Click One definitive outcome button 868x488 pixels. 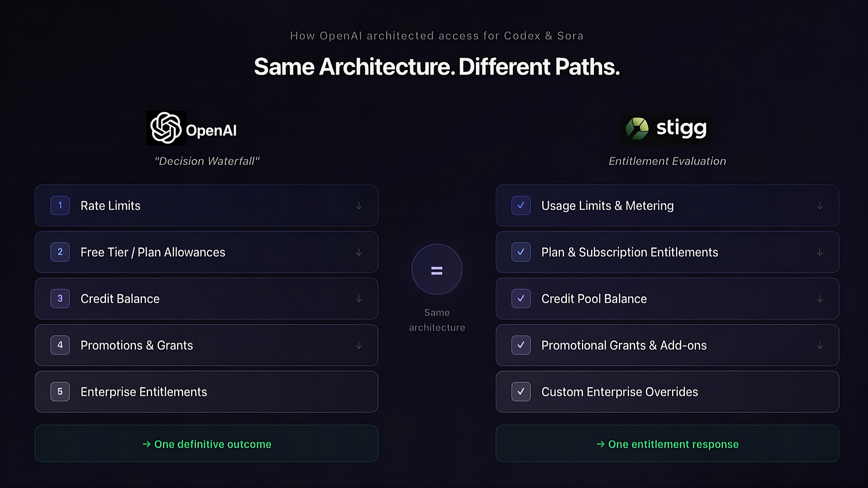click(206, 444)
